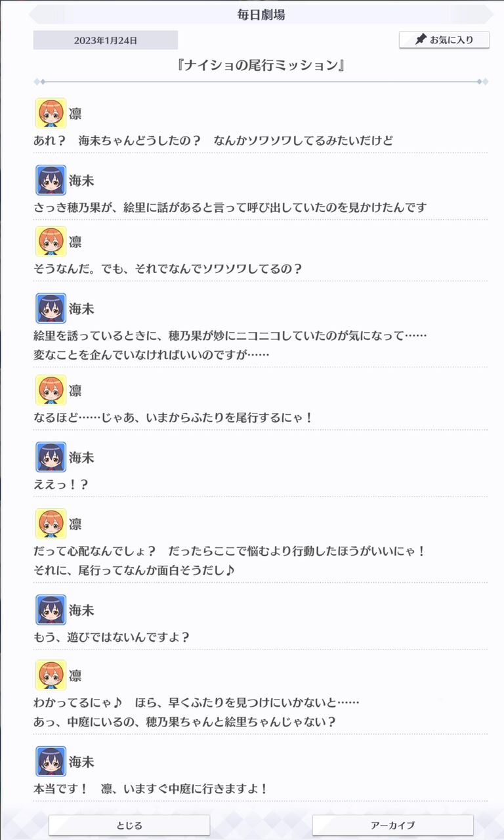Open the アーカイブ archive
The height and width of the screenshot is (840, 504).
(x=392, y=825)
